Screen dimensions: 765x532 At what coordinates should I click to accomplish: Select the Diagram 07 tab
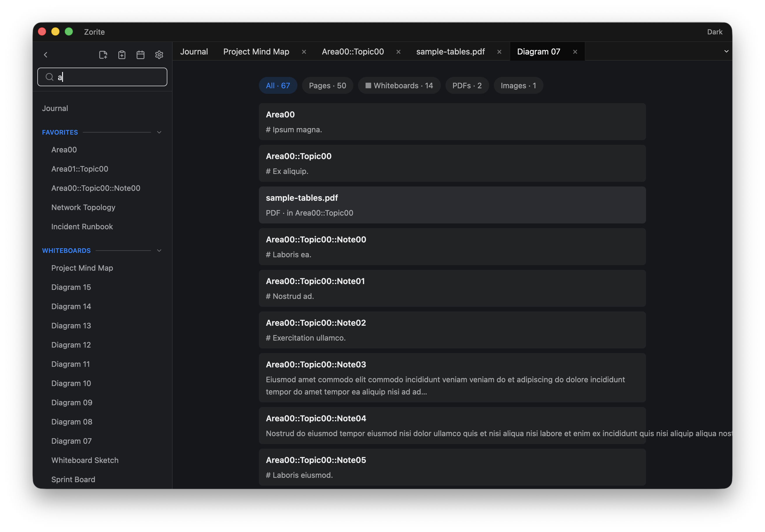tap(538, 52)
